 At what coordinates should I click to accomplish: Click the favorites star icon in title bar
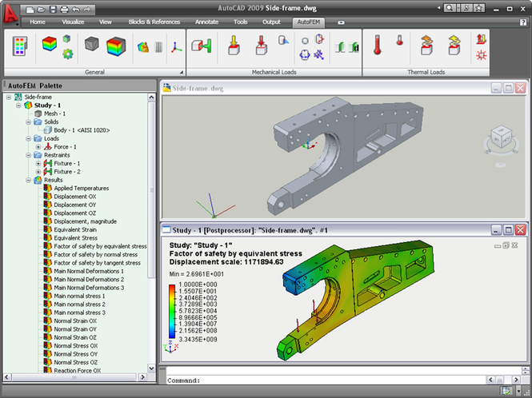[x=478, y=9]
